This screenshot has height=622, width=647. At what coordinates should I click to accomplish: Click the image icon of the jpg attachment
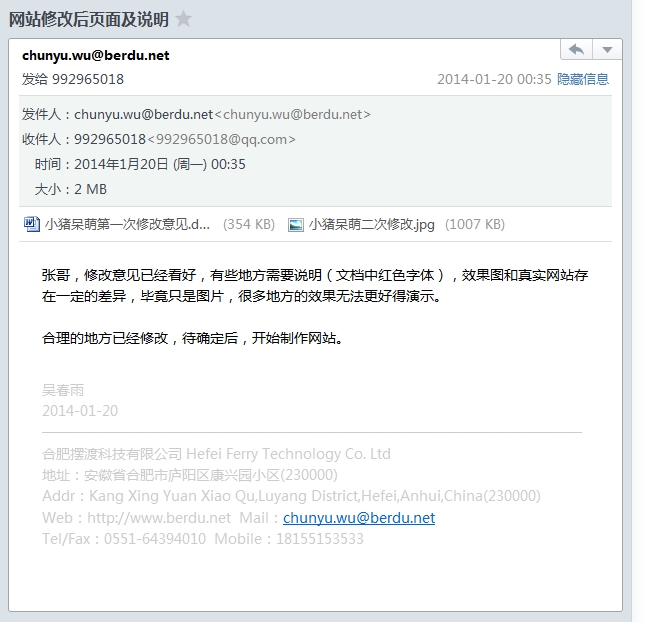pos(295,225)
